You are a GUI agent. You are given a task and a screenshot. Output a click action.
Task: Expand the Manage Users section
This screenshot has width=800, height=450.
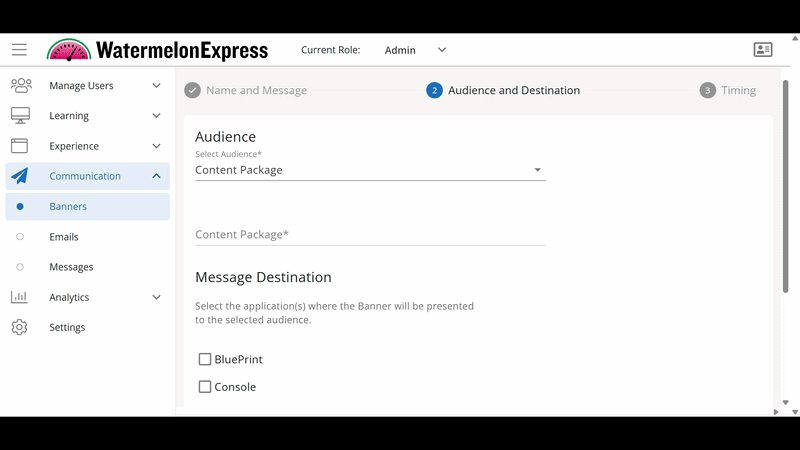pyautogui.click(x=156, y=86)
